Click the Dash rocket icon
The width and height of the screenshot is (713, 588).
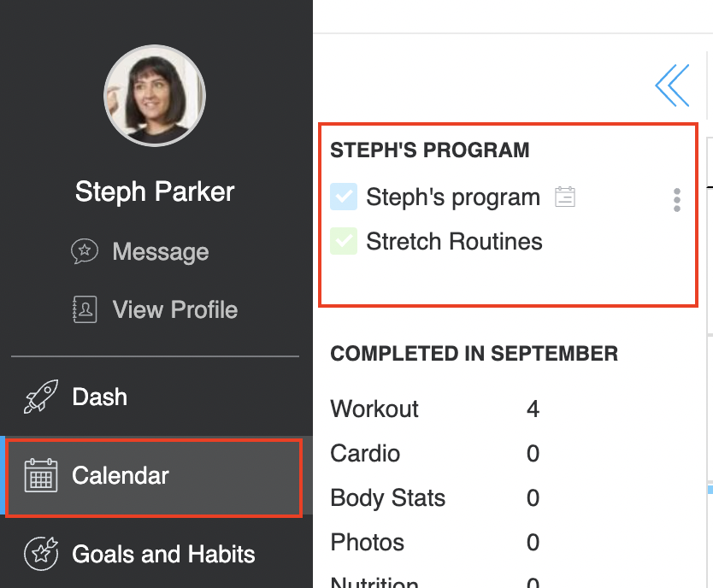[x=41, y=397]
